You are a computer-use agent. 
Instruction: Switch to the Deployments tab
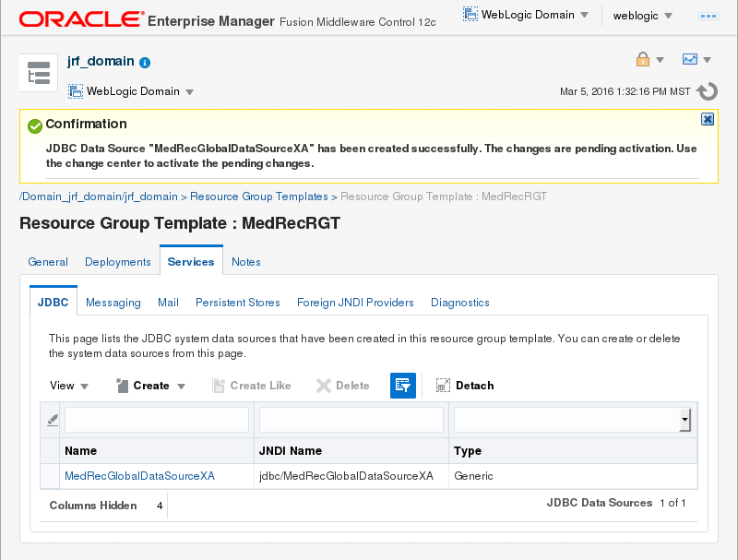(x=118, y=262)
